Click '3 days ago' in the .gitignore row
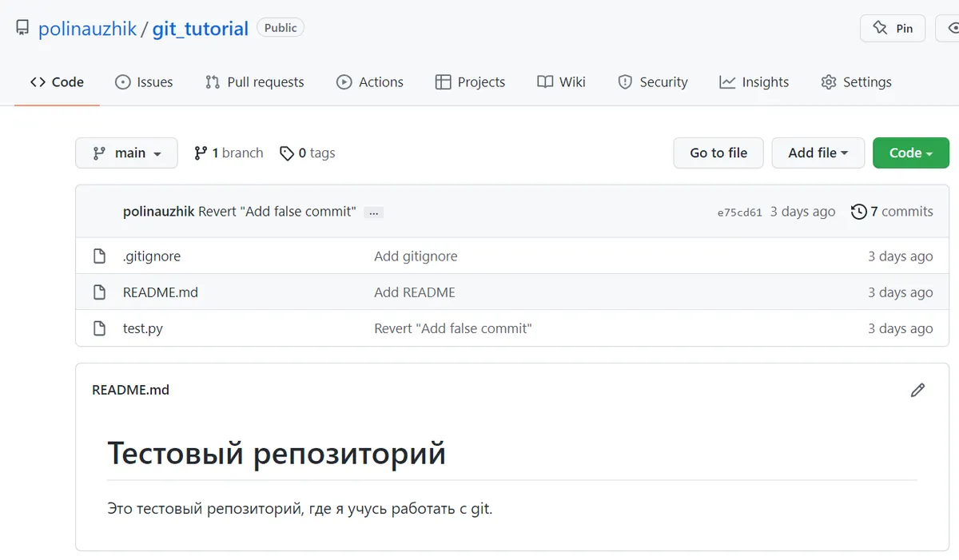 pos(901,256)
